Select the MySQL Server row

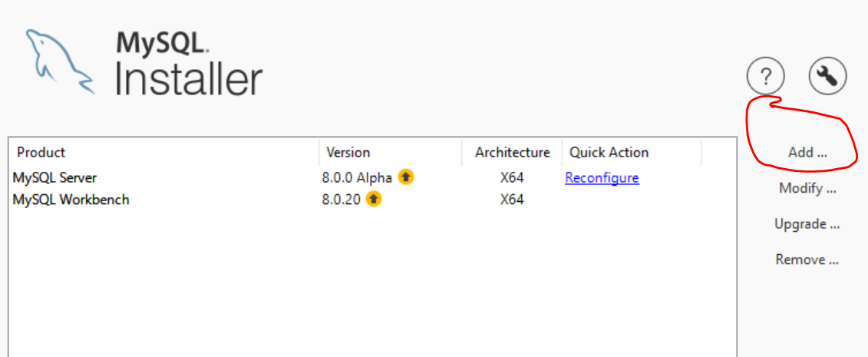372,177
